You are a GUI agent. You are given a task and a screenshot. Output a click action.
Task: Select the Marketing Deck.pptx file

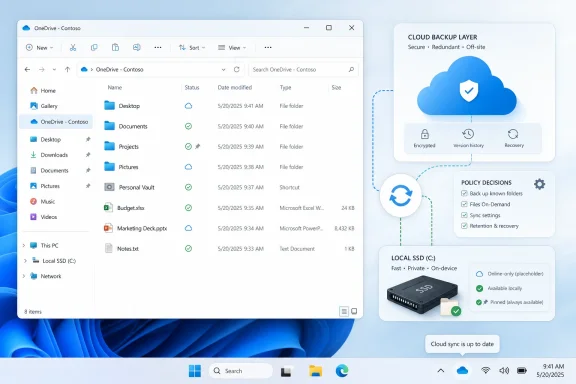coord(228,228)
